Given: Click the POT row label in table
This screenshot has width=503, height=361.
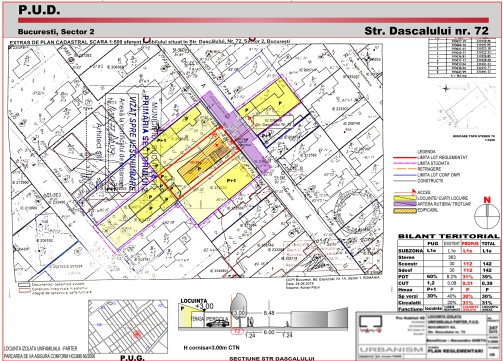Looking at the screenshot, I should 403,277.
